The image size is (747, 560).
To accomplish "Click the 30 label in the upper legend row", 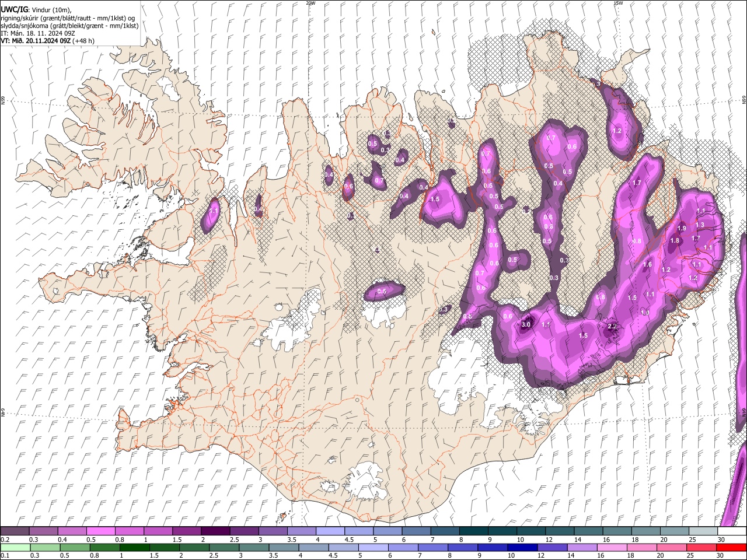I will coord(721,540).
